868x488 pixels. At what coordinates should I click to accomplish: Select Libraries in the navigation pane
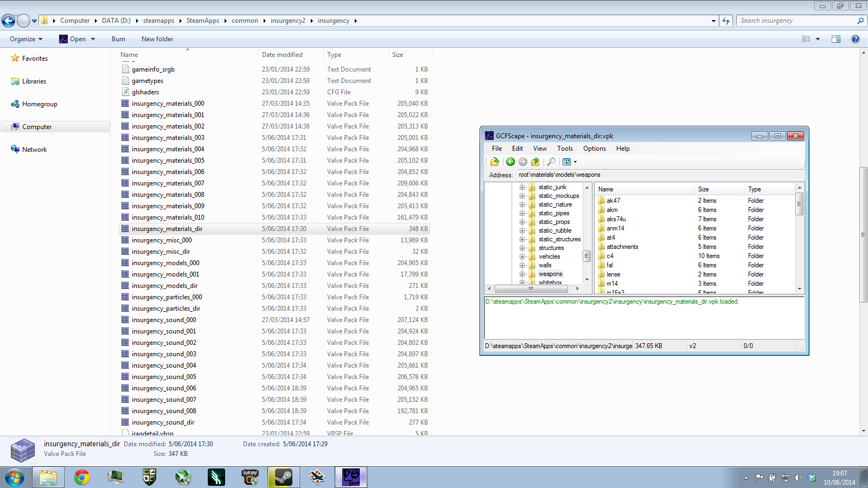(x=34, y=81)
